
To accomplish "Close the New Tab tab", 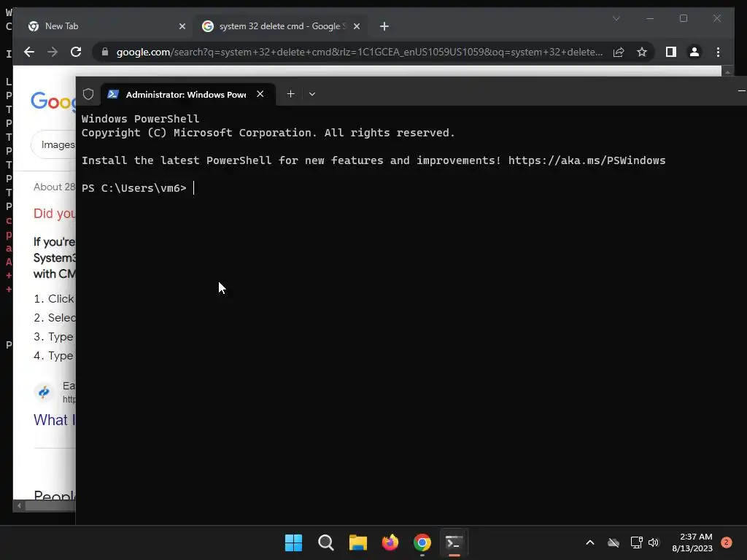I will [x=182, y=26].
